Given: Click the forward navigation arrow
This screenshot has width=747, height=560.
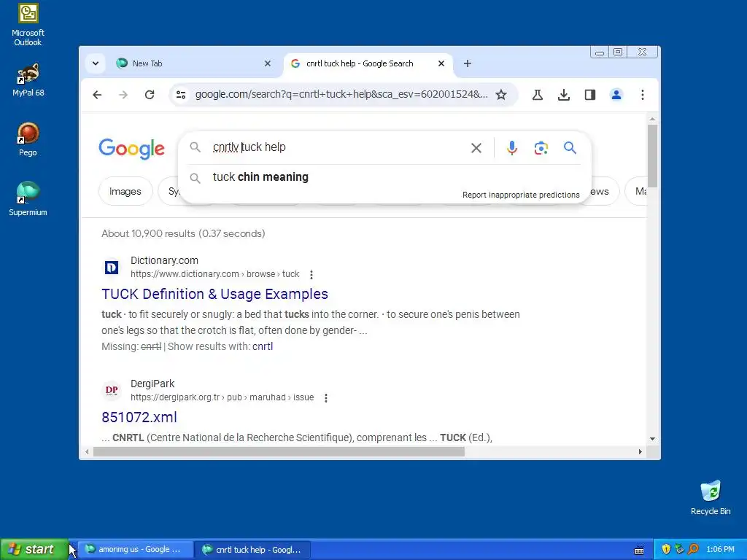Looking at the screenshot, I should tap(123, 95).
